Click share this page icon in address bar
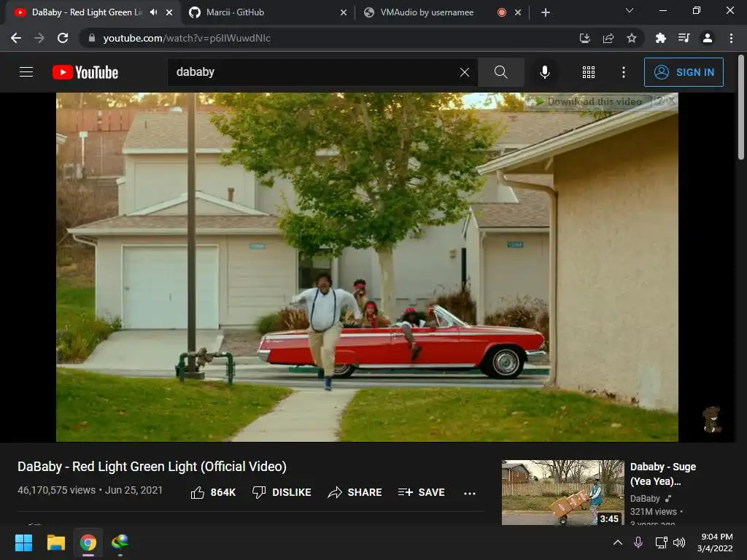Image resolution: width=747 pixels, height=560 pixels. pos(608,38)
